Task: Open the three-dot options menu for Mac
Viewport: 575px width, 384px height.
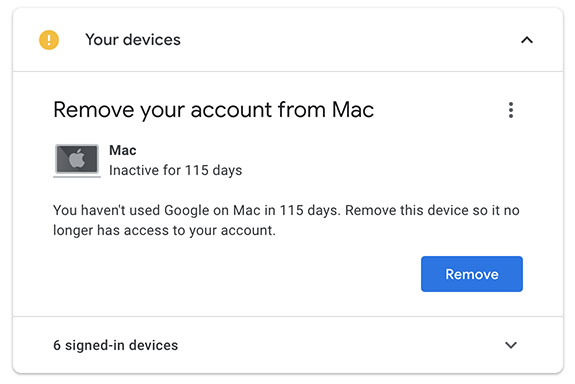Action: coord(511,110)
